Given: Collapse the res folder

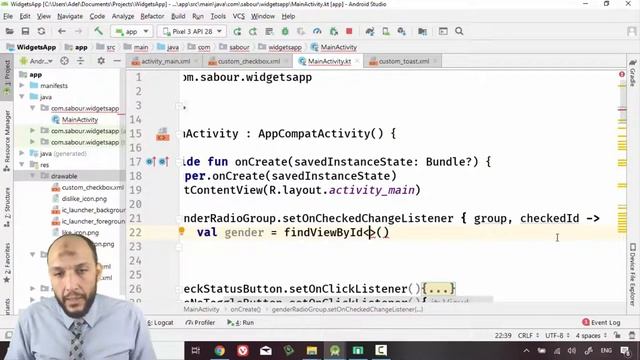Looking at the screenshot, I should point(22,165).
